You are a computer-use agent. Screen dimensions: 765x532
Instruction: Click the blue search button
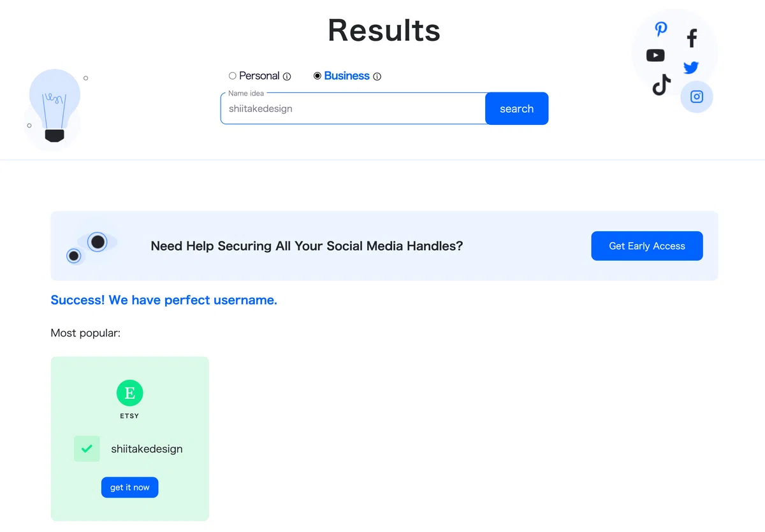coord(517,108)
